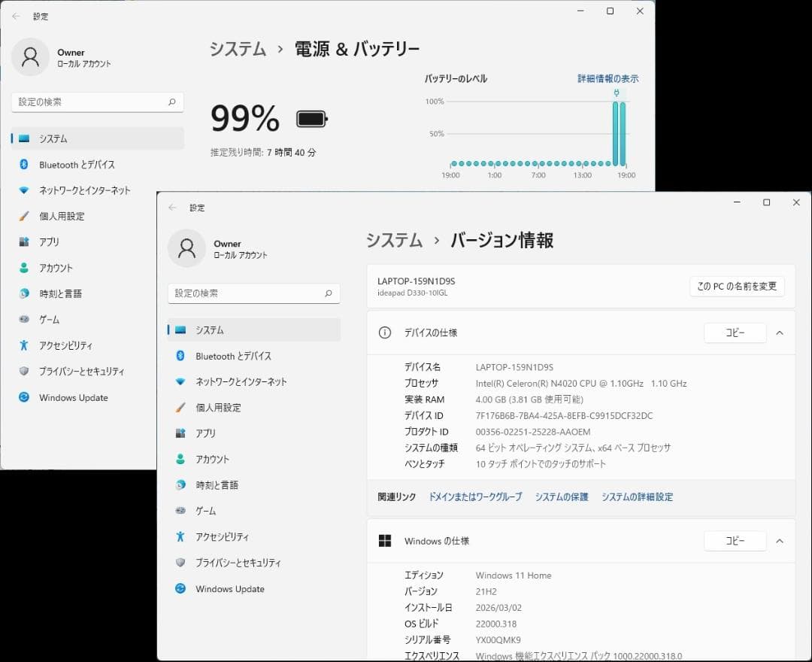Click version value 21H2
The width and height of the screenshot is (812, 662).
tap(486, 591)
